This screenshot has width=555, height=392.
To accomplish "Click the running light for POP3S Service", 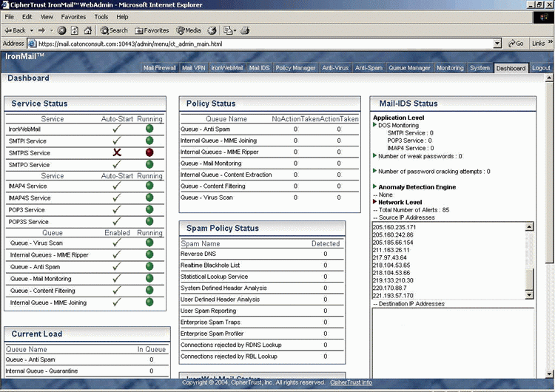I will coord(149,221).
